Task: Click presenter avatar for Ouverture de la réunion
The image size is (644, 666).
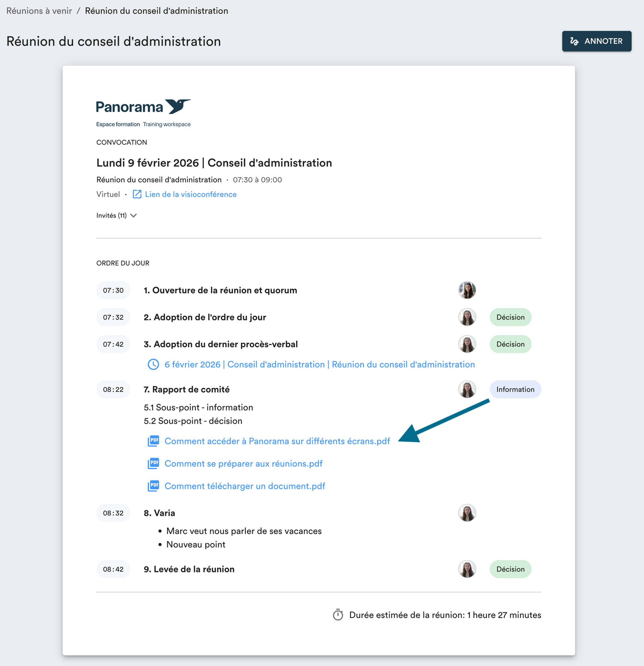Action: [x=467, y=290]
